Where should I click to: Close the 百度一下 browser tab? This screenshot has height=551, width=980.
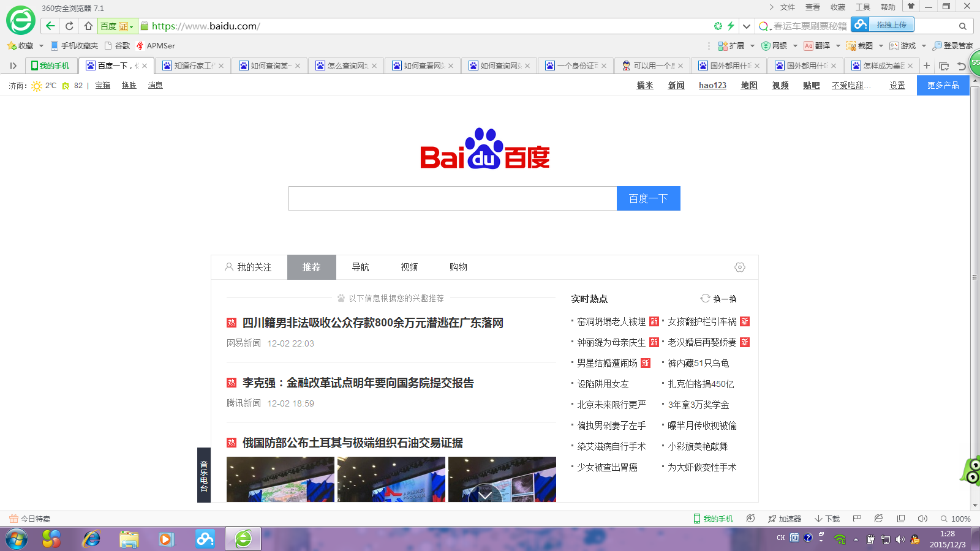pyautogui.click(x=145, y=66)
